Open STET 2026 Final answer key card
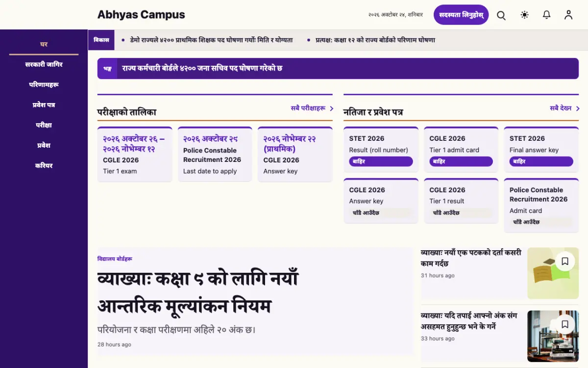Image resolution: width=588 pixels, height=368 pixels. [541, 150]
